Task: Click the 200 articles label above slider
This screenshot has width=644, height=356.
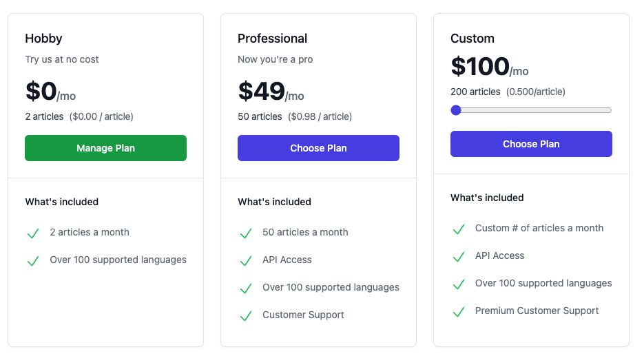Action: 475,92
